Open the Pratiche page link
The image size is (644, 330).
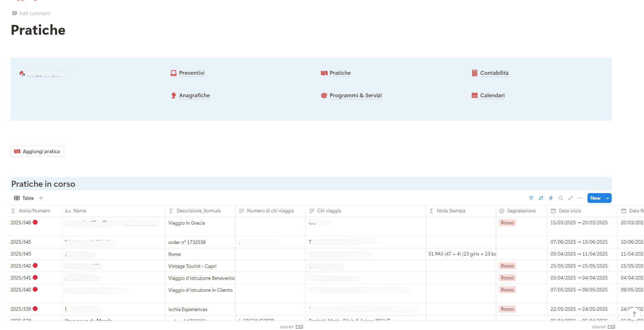[340, 73]
